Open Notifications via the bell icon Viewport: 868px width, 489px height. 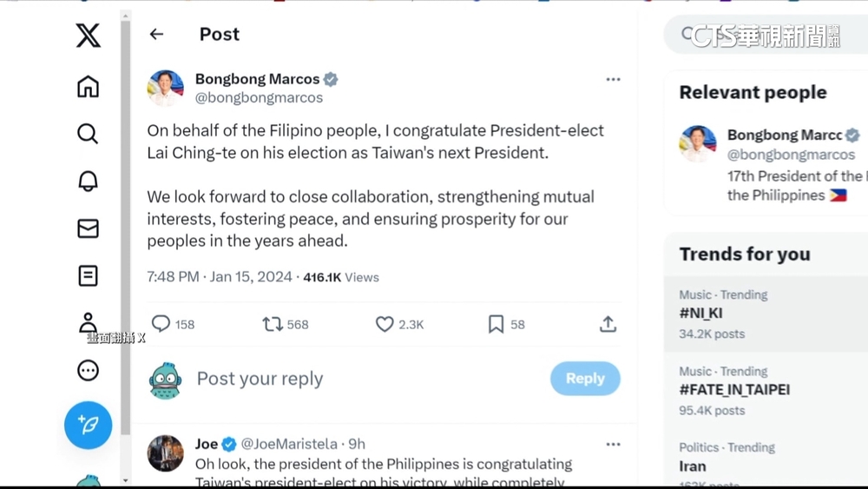pos(88,181)
